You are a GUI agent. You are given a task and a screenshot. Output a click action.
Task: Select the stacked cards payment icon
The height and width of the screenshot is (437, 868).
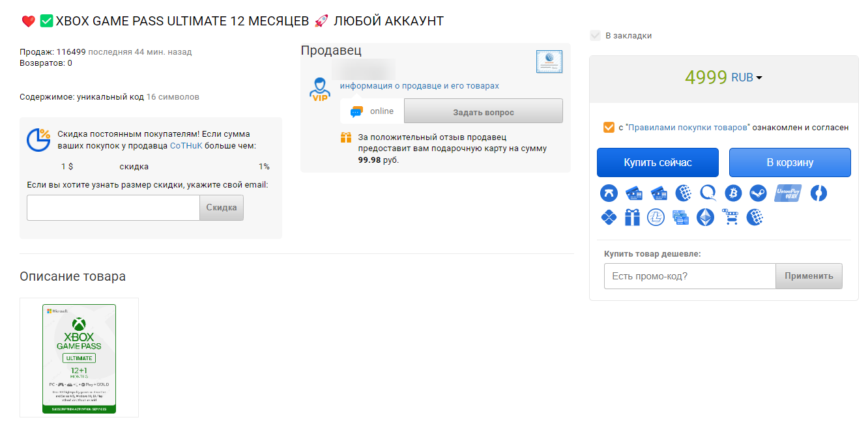[x=680, y=217]
